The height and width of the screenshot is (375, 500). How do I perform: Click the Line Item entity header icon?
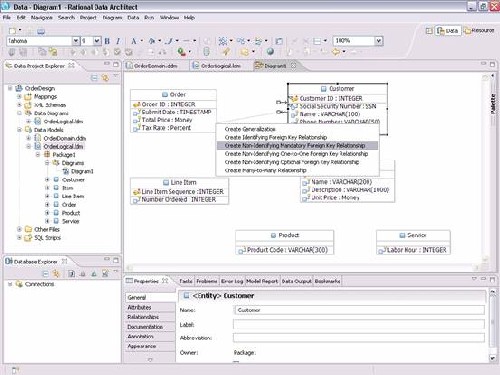coord(166,183)
